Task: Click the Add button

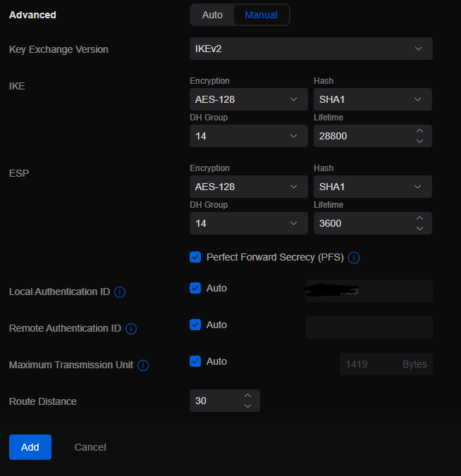Action: pyautogui.click(x=30, y=447)
